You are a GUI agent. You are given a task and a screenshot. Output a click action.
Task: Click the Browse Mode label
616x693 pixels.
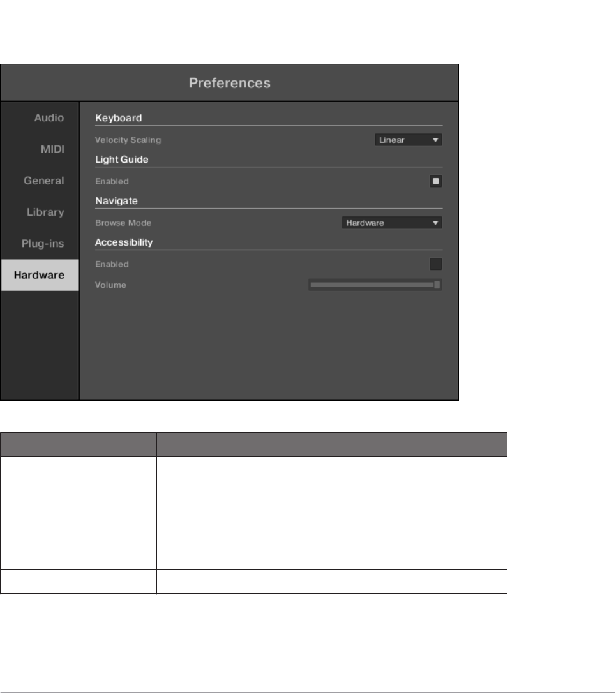tap(123, 223)
